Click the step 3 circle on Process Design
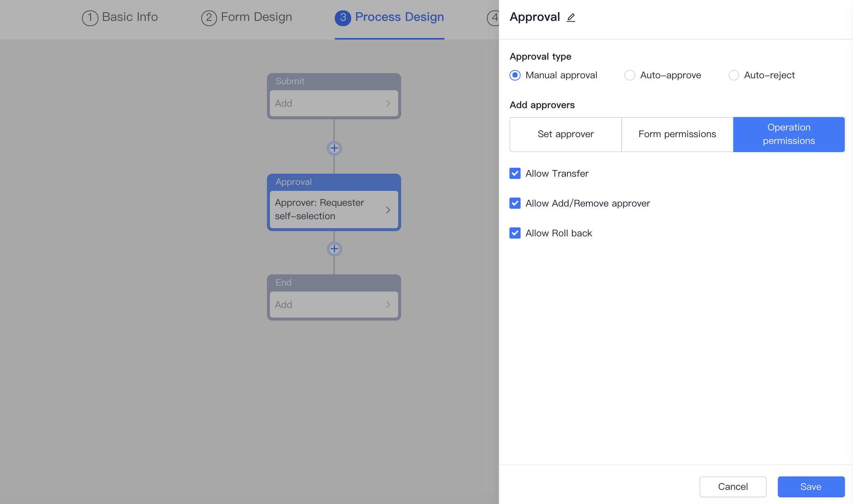853x504 pixels. (x=343, y=17)
